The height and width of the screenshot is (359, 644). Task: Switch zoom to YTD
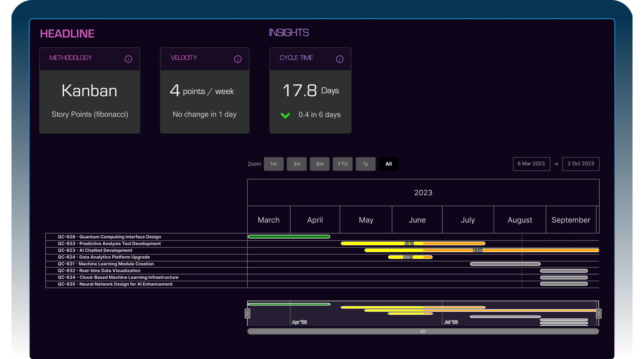(x=342, y=164)
